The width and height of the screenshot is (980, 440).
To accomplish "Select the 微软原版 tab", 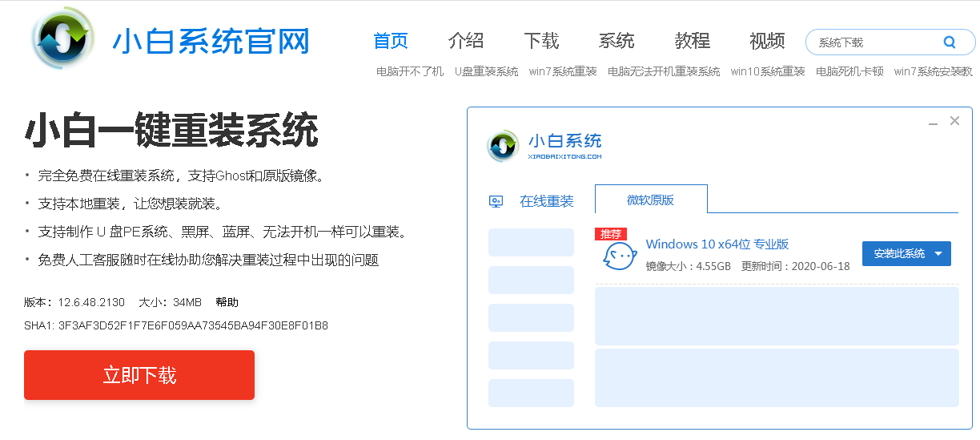I will pyautogui.click(x=650, y=200).
